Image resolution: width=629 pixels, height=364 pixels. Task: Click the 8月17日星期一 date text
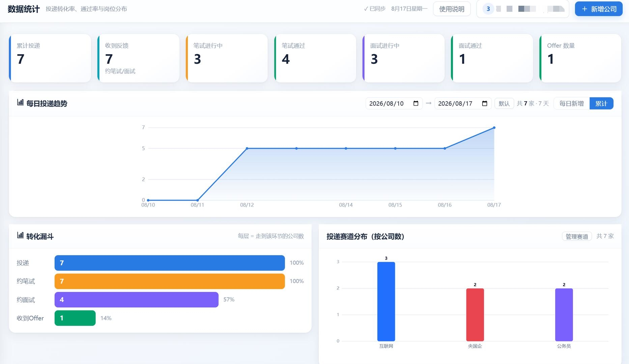tap(409, 9)
